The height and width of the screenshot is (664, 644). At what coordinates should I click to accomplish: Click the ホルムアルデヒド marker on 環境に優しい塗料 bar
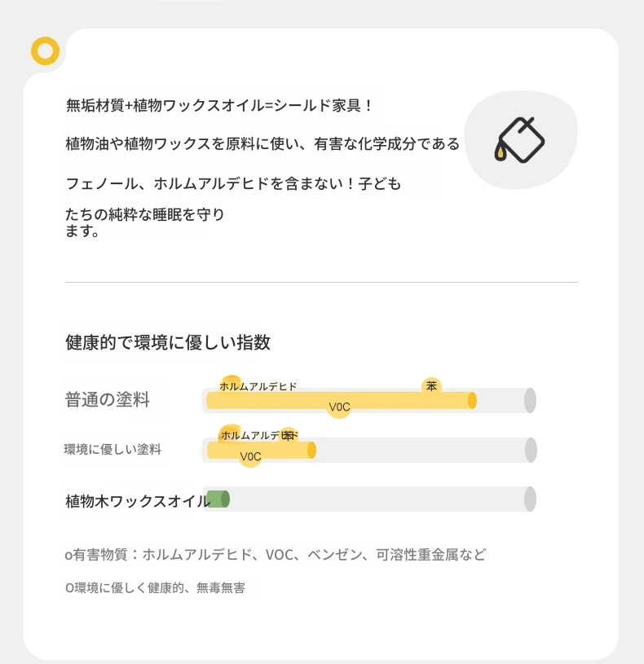tap(231, 434)
